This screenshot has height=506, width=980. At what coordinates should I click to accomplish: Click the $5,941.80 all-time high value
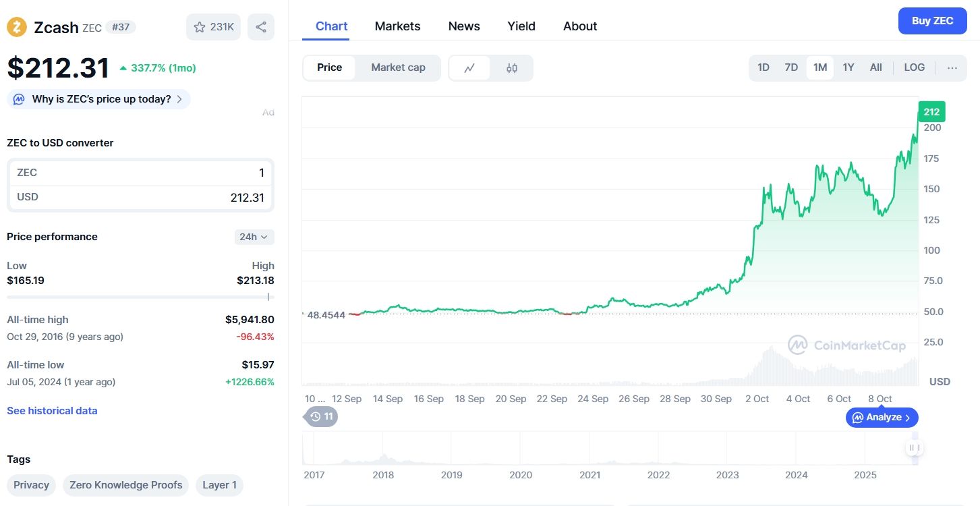250,320
